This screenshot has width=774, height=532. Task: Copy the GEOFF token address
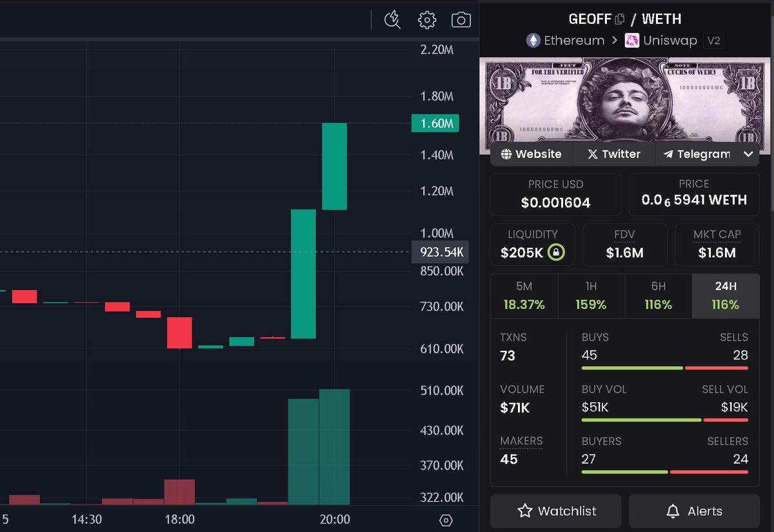tap(620, 19)
